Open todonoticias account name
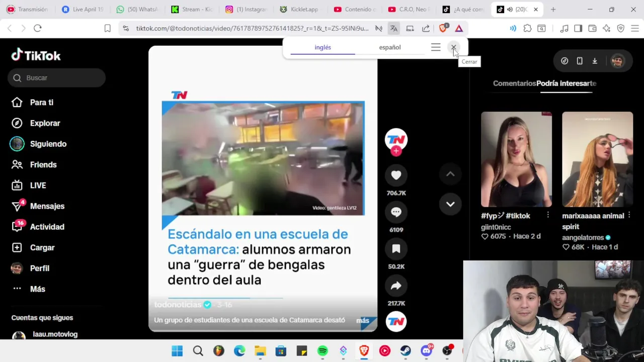Viewport: 644px width, 362px height. 178,305
